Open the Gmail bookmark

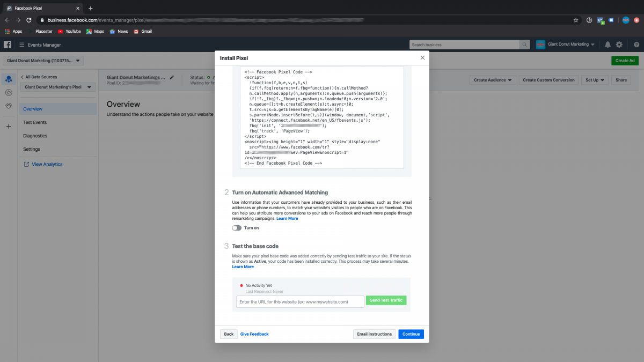[143, 32]
